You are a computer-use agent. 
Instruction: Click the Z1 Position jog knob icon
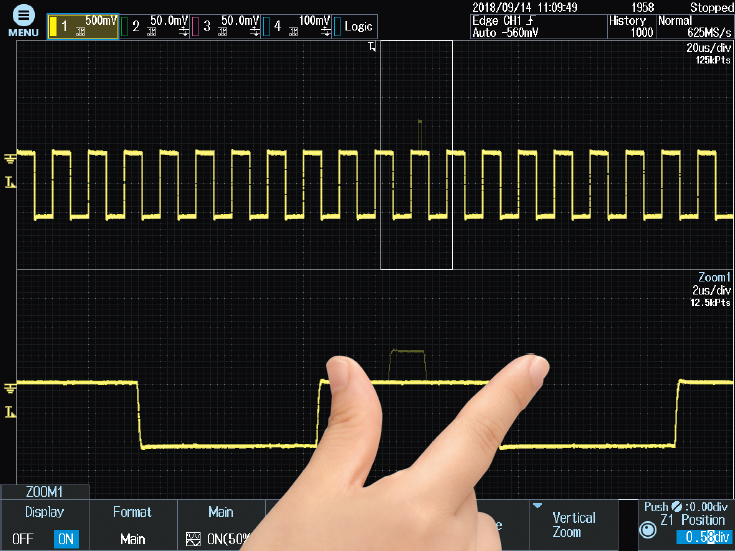648,530
